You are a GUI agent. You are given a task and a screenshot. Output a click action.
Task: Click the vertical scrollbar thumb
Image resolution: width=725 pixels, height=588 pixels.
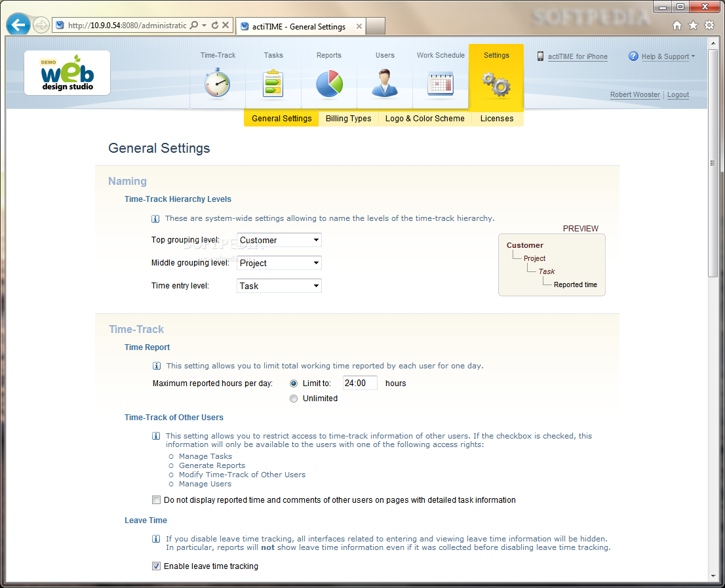click(x=713, y=164)
